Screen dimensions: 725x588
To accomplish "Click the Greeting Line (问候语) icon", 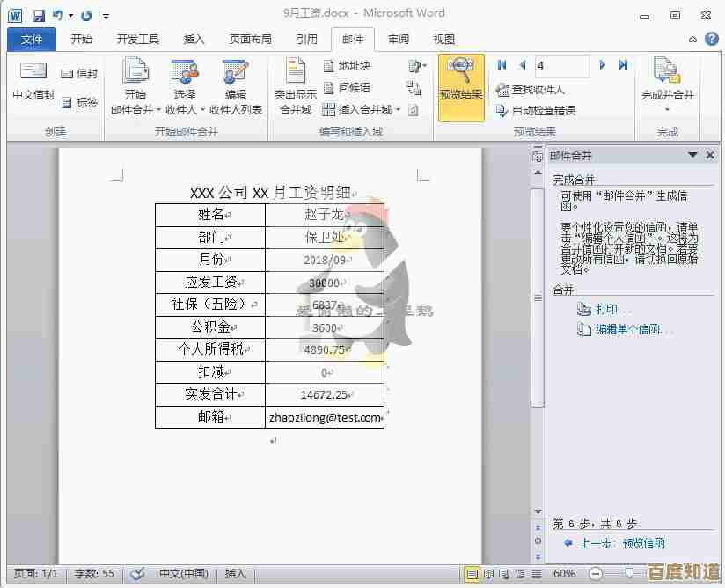I will [347, 88].
